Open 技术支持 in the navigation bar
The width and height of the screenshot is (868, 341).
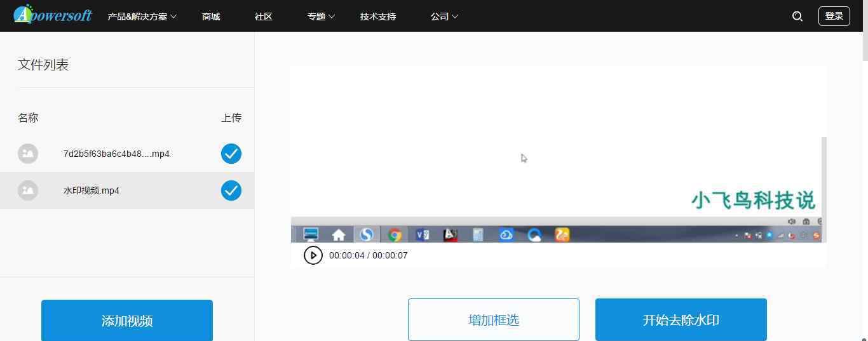coord(378,17)
